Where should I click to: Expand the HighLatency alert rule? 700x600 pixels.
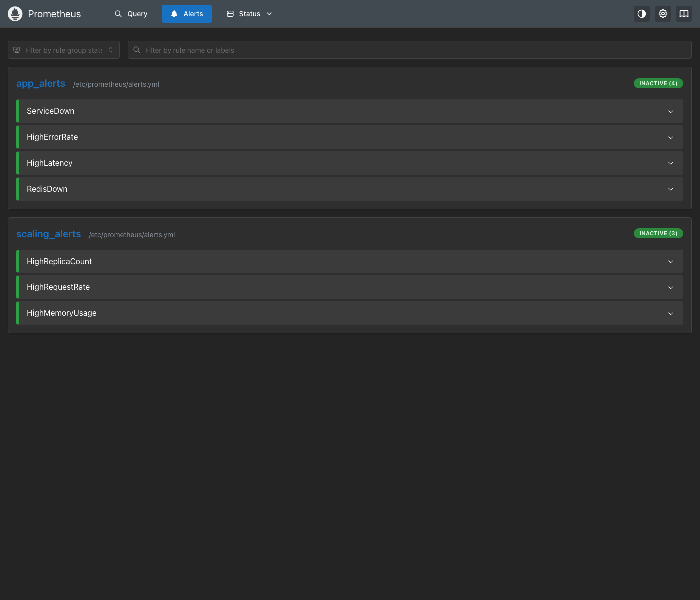pos(350,163)
